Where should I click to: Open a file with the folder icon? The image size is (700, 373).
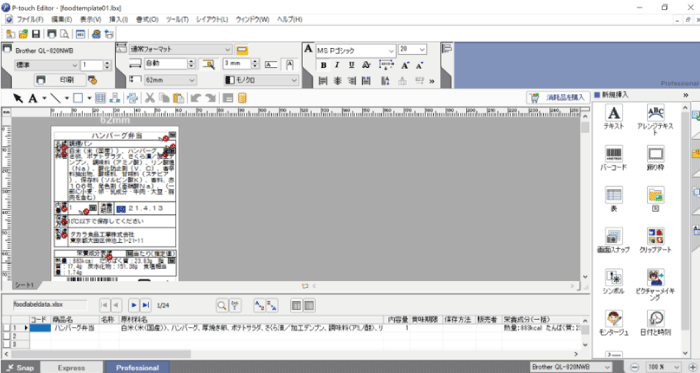click(24, 34)
